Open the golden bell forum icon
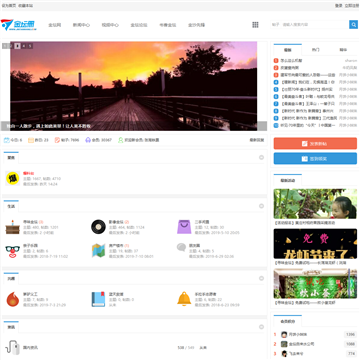360x360 pixels. point(184,299)
